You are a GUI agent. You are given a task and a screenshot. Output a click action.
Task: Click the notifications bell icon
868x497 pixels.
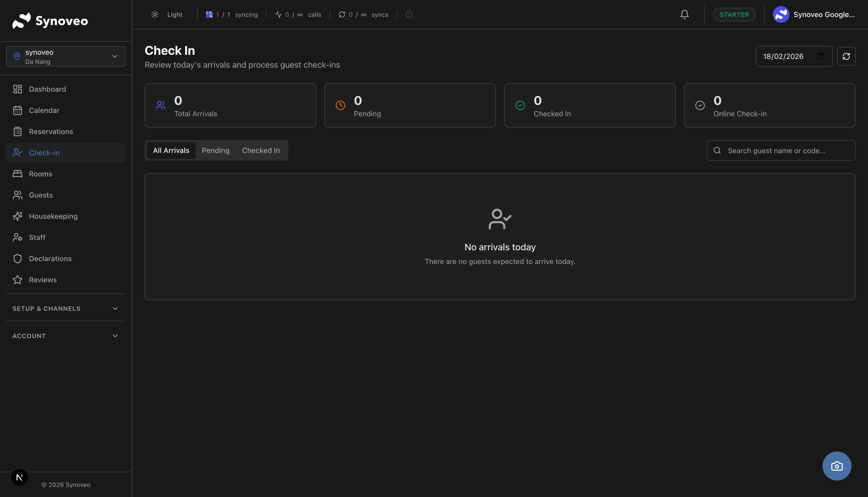pos(684,14)
